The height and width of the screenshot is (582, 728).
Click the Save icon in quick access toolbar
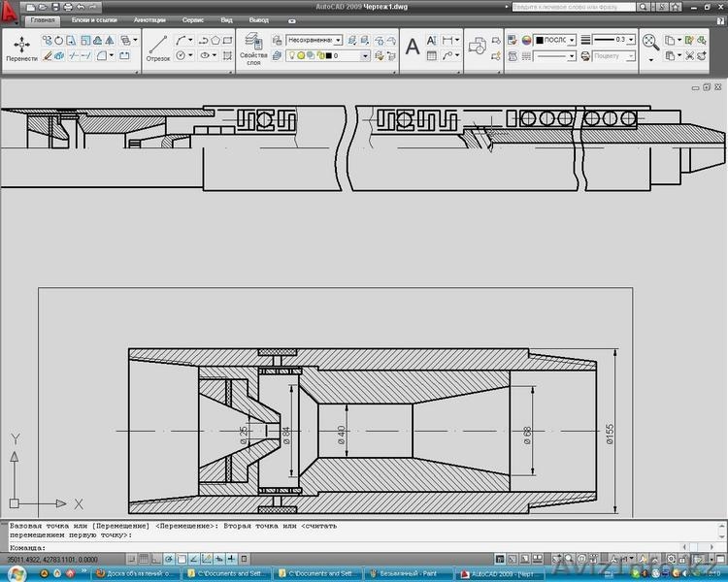pos(55,7)
